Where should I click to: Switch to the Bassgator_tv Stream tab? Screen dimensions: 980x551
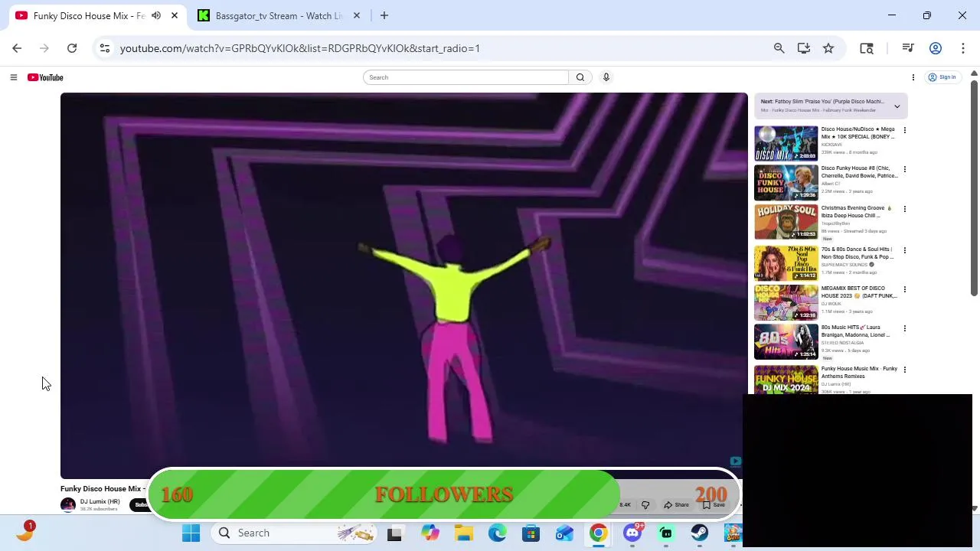click(x=279, y=15)
